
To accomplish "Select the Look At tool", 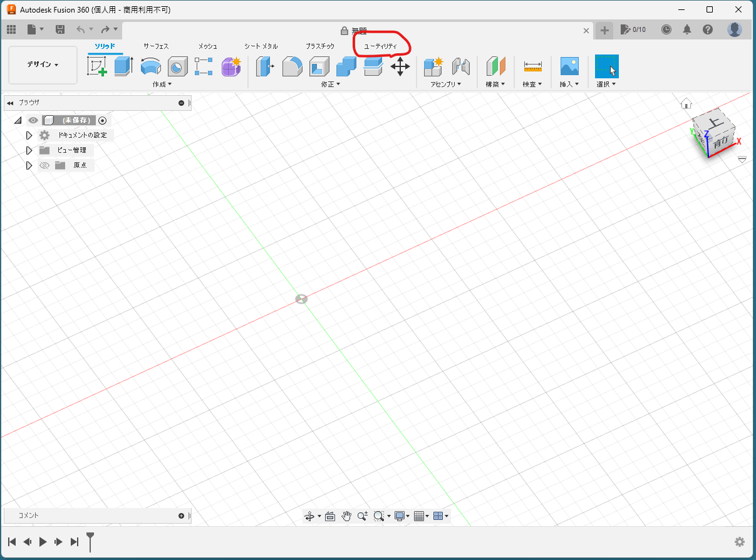I will 330,516.
